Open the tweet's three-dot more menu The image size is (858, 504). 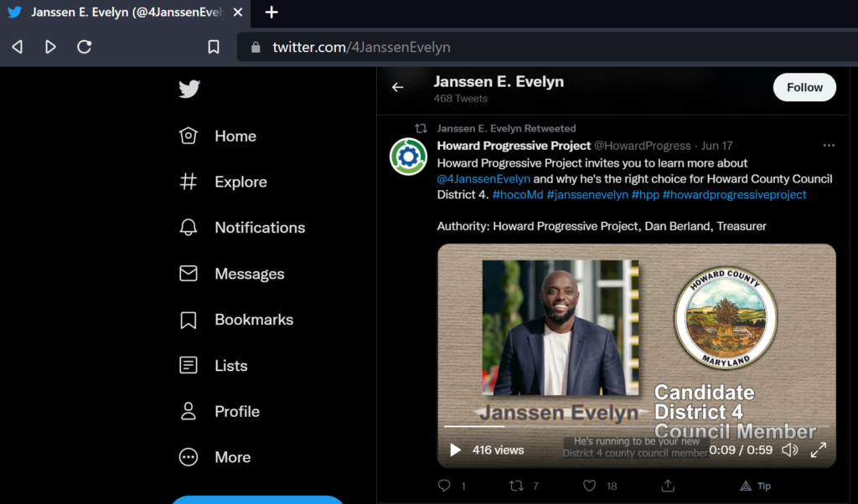829,146
